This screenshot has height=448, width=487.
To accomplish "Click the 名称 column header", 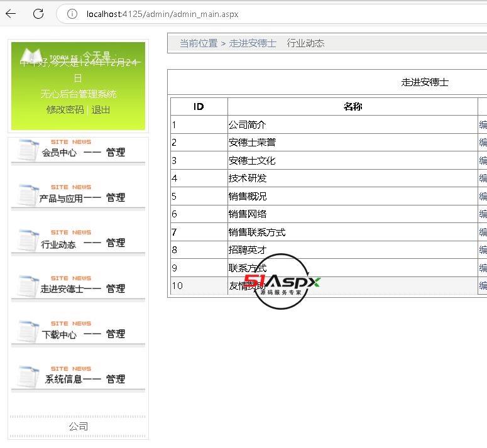I will [353, 106].
